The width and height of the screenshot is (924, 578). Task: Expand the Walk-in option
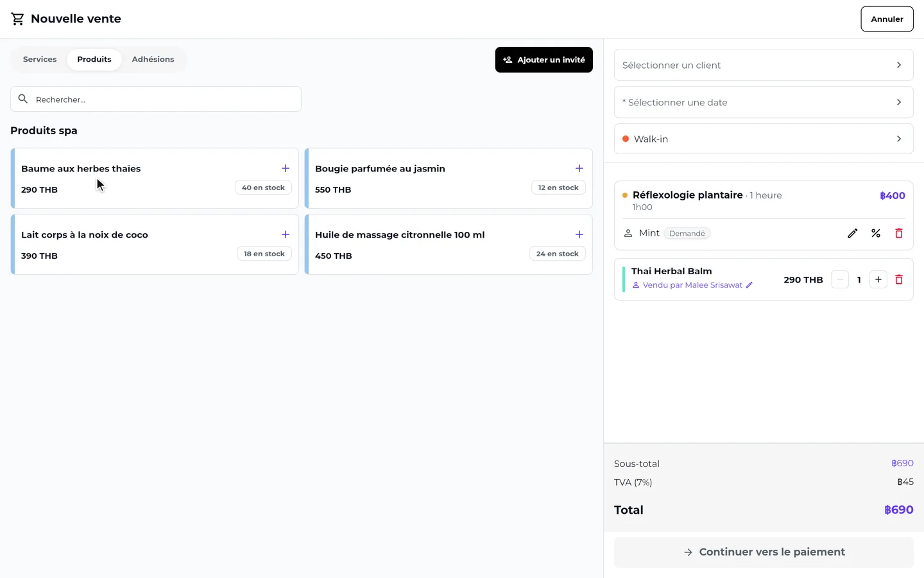[764, 139]
